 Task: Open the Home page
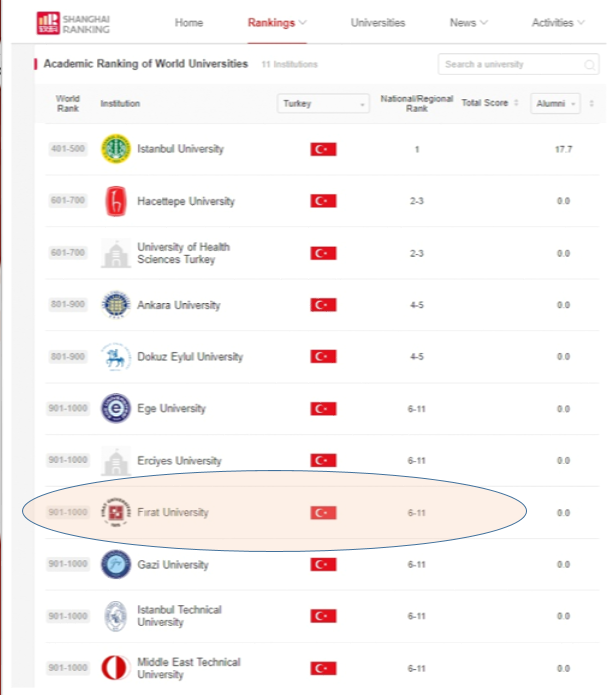click(189, 23)
